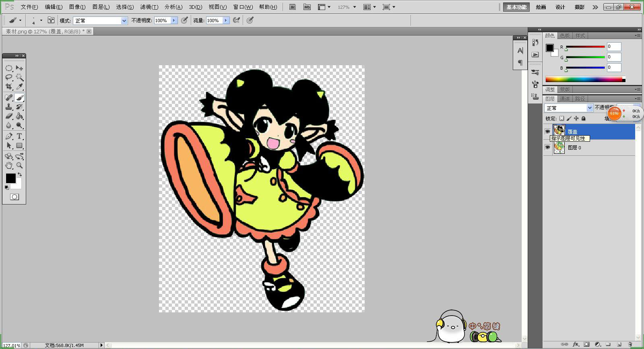
Task: Open the 滤镜(T) menu
Action: coord(149,7)
